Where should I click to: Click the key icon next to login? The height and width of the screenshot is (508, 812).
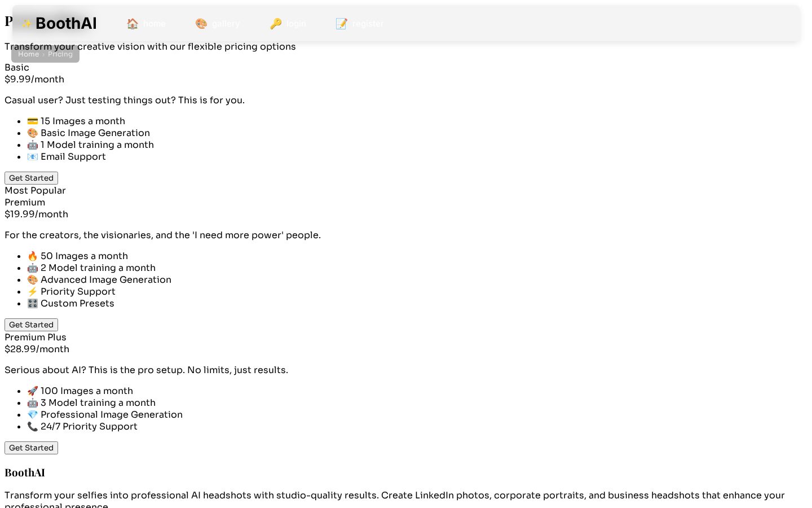click(276, 24)
